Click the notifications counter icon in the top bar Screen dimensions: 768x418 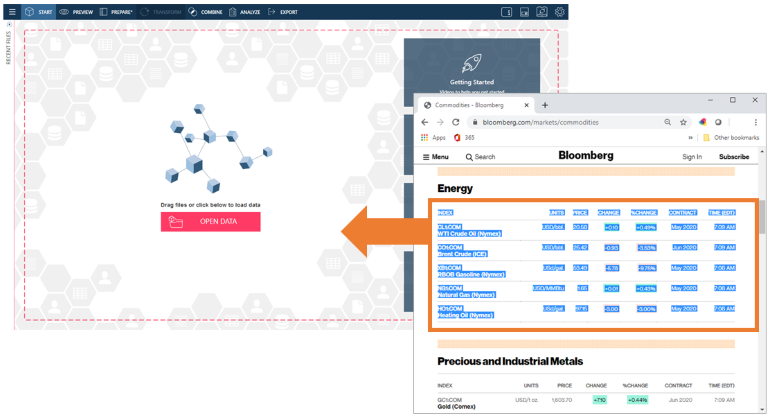[506, 12]
